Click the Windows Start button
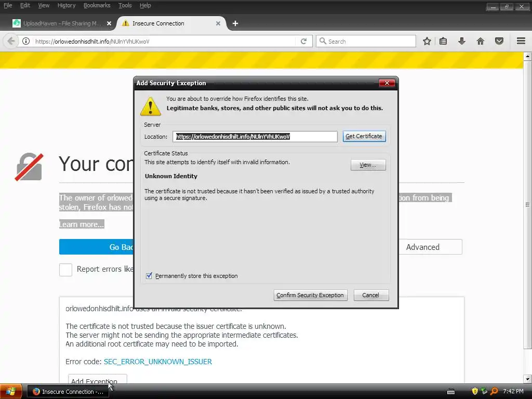The height and width of the screenshot is (399, 532). click(11, 392)
